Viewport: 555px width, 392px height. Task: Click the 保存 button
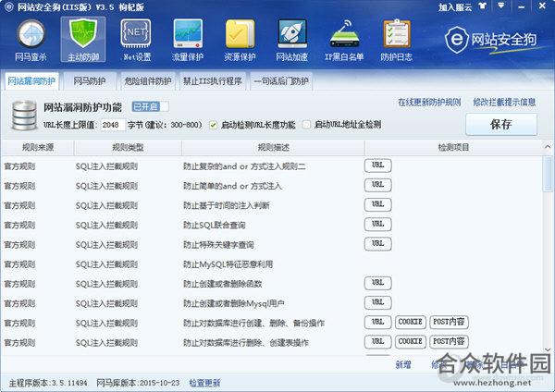(501, 124)
